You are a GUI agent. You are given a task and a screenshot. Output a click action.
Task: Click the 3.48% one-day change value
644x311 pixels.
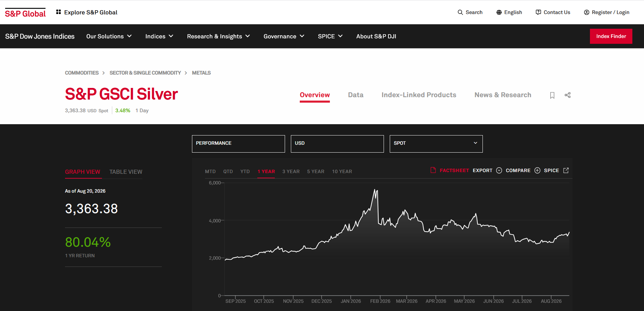click(x=123, y=111)
